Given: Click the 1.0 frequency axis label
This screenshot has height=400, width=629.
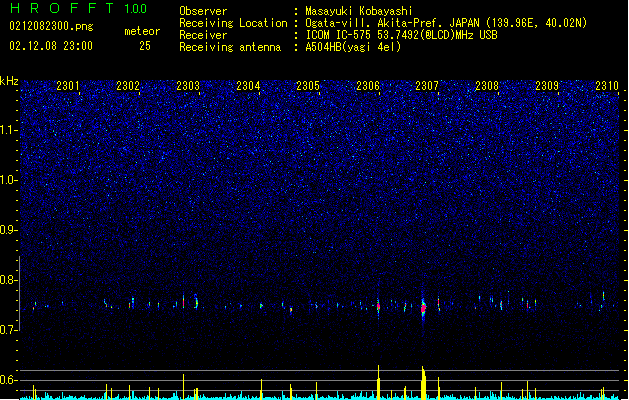Looking at the screenshot, I should point(8,180).
